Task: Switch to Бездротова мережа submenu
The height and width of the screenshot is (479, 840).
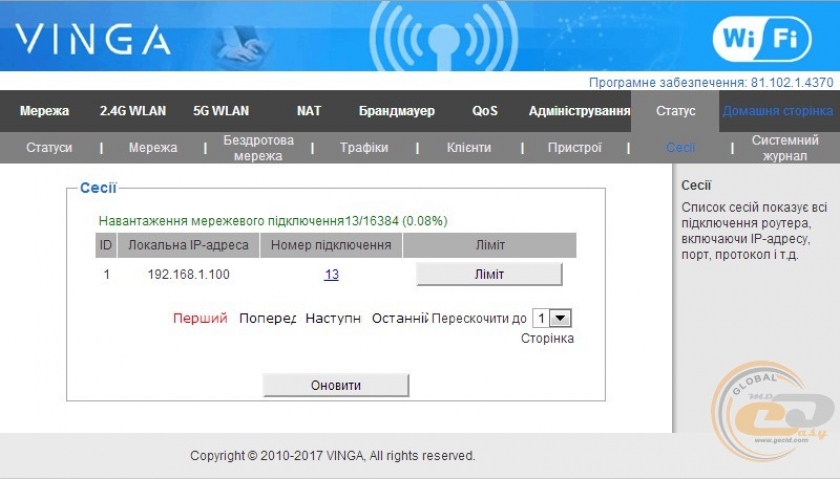Action: click(258, 148)
